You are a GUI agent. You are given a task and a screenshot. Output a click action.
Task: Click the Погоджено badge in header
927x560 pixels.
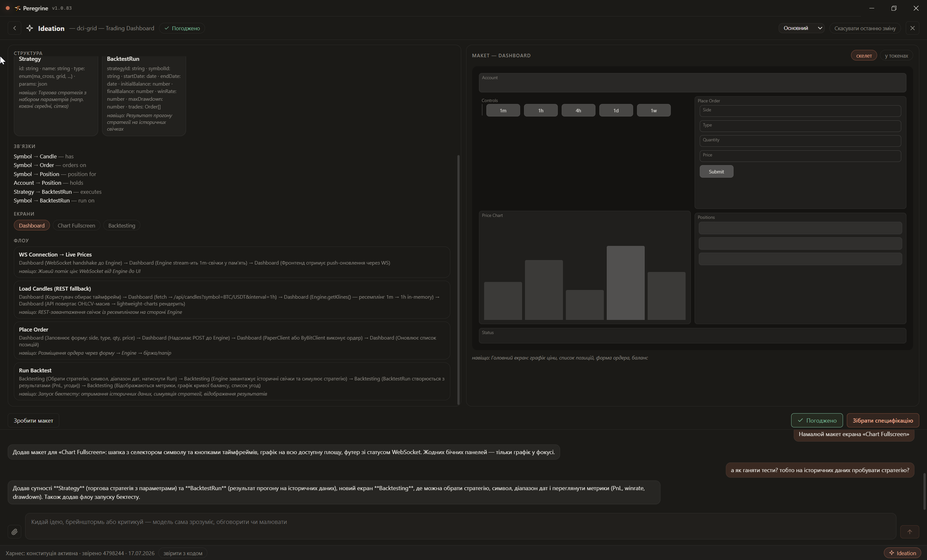point(182,28)
